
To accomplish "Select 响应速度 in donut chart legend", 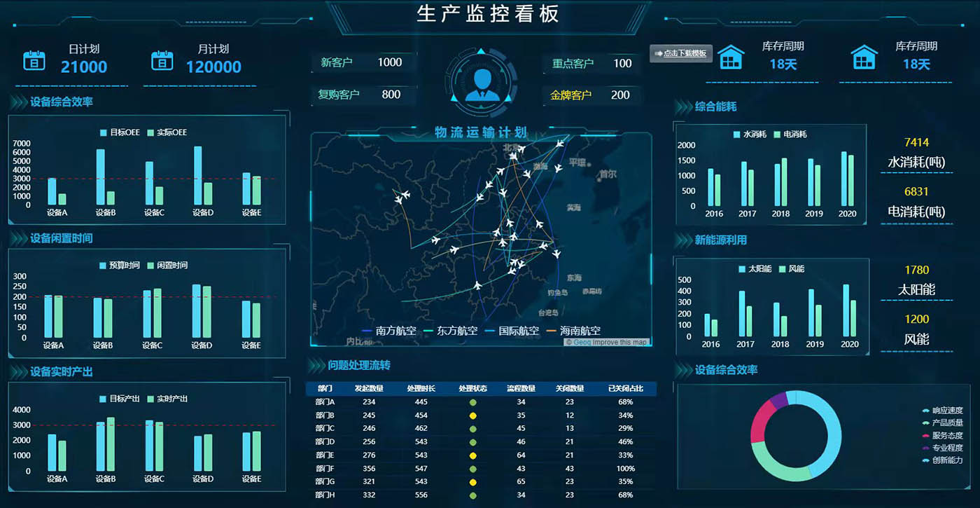I will [942, 411].
